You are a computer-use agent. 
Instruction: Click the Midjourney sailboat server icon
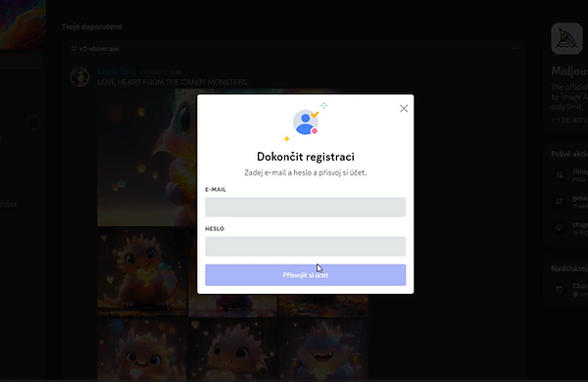tap(566, 38)
